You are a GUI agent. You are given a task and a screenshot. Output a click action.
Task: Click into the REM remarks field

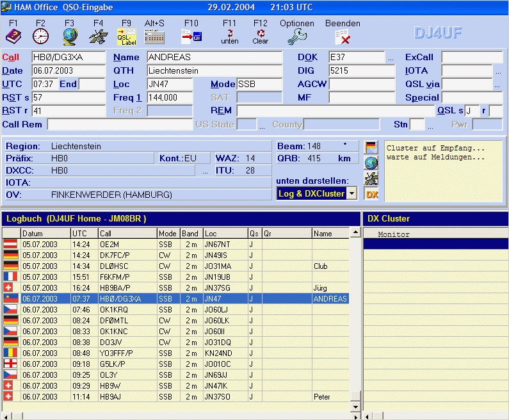(335, 111)
